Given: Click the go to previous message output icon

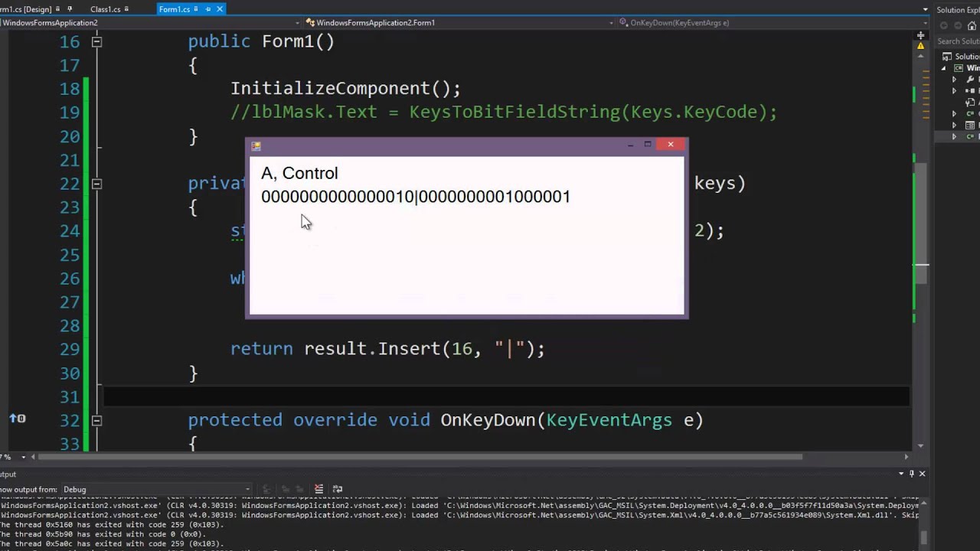Looking at the screenshot, I should tap(285, 489).
